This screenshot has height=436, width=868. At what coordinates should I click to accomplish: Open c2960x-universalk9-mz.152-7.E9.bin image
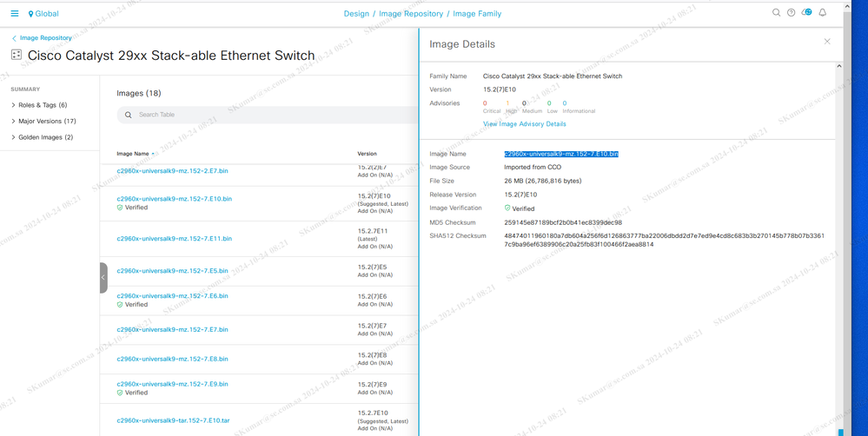(172, 384)
